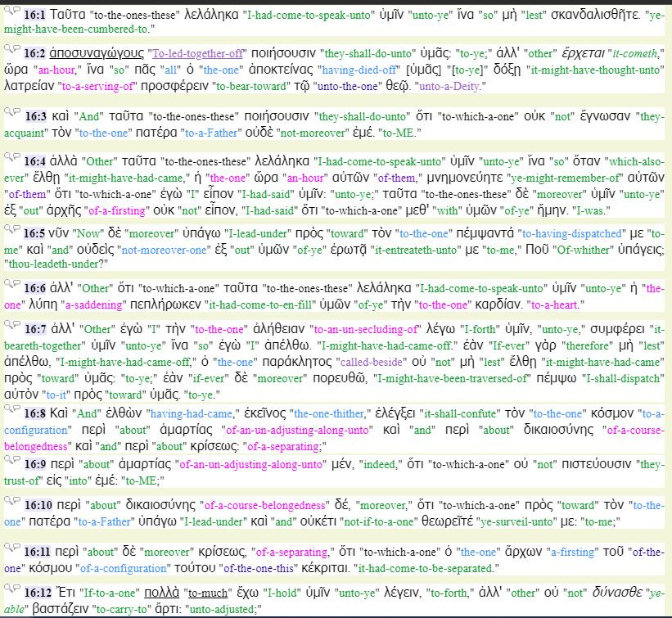672x618 pixels.
Task: Open the comment bubble icon for verse 16:12
Action: [x=16, y=589]
